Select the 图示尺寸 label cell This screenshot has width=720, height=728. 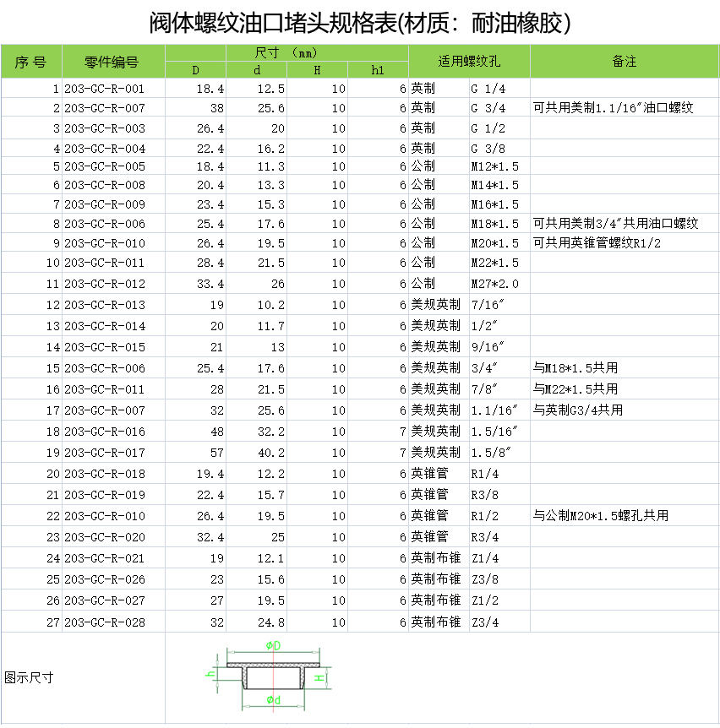(x=30, y=677)
